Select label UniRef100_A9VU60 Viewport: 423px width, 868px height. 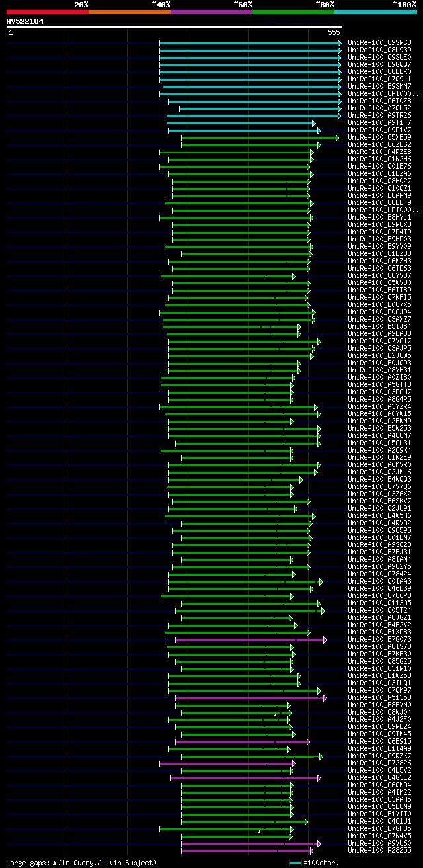coord(379,844)
